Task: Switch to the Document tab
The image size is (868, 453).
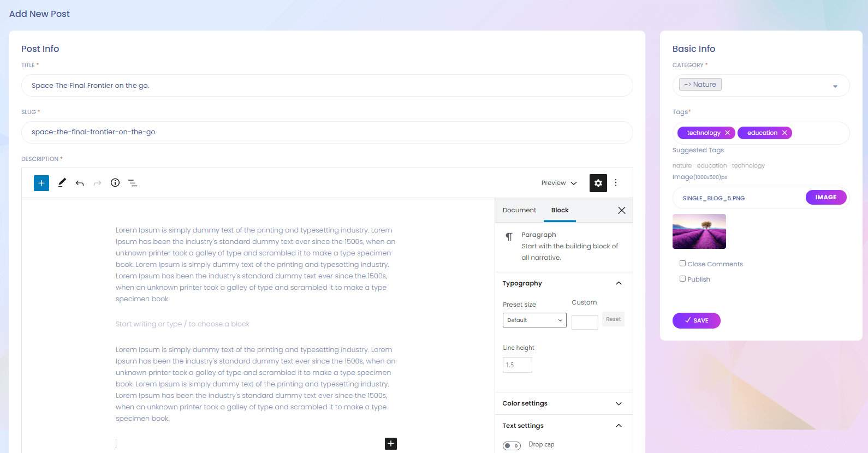Action: pyautogui.click(x=519, y=210)
